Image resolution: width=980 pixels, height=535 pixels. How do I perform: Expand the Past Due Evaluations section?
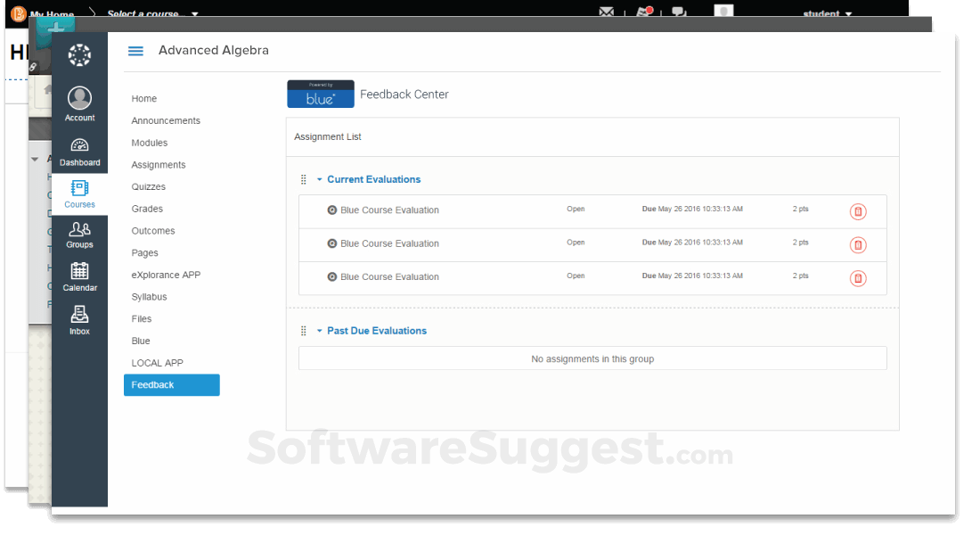320,330
